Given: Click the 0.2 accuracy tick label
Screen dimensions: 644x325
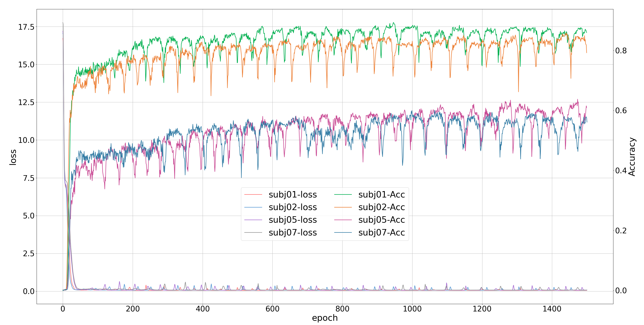Looking at the screenshot, I should (x=621, y=230).
